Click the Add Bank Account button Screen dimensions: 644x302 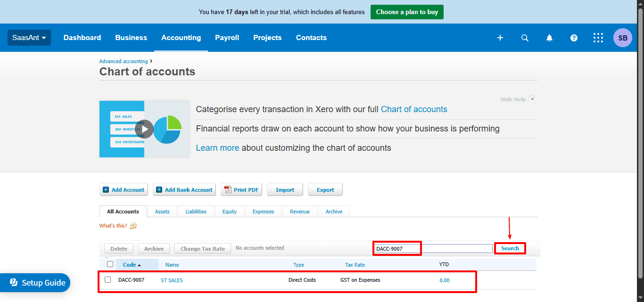[x=184, y=190]
